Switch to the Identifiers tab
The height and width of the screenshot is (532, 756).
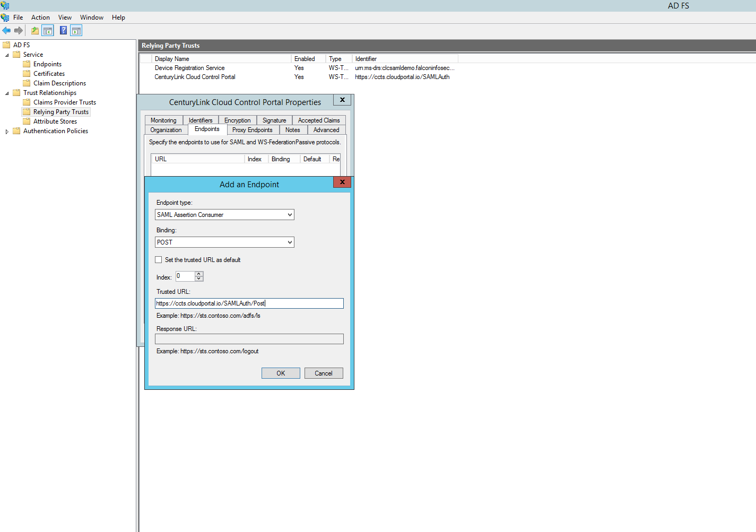(201, 120)
